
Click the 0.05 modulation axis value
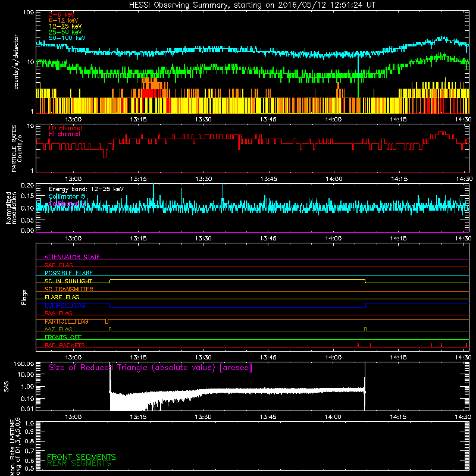pos(27,220)
